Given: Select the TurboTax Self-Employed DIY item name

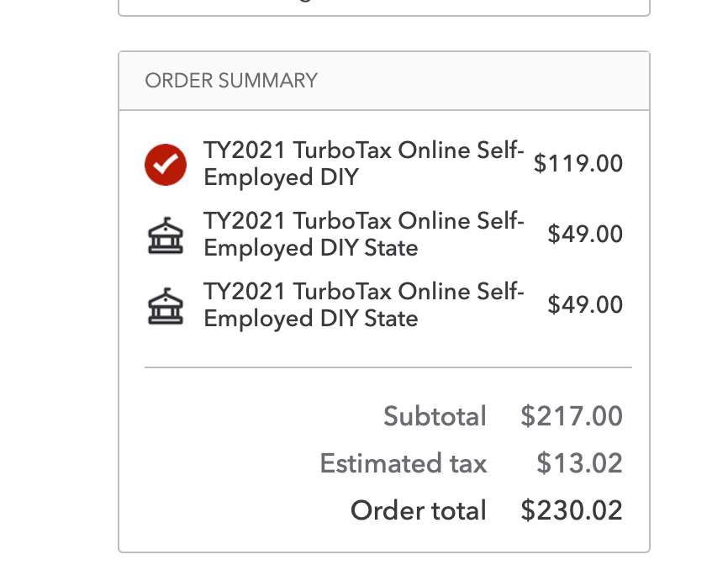Looking at the screenshot, I should [x=363, y=163].
